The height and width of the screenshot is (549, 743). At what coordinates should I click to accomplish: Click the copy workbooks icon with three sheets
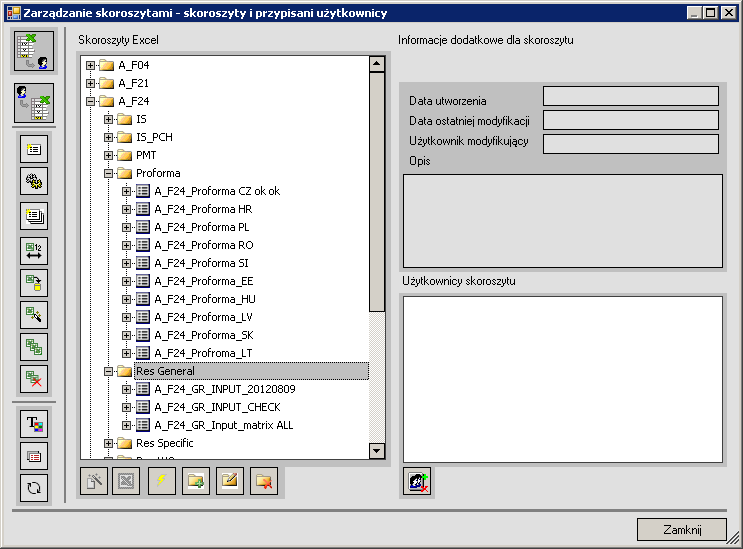[x=34, y=347]
